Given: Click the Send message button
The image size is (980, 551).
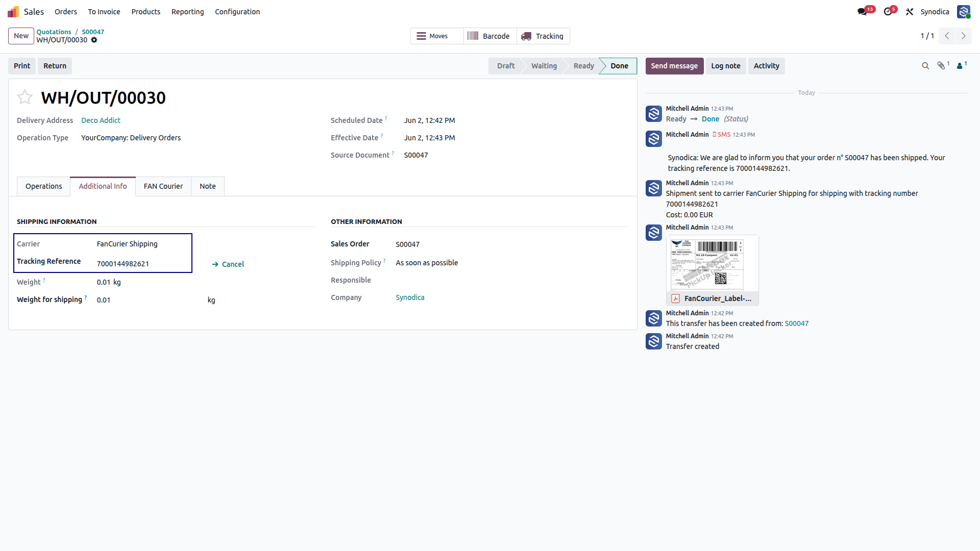Looking at the screenshot, I should 674,66.
